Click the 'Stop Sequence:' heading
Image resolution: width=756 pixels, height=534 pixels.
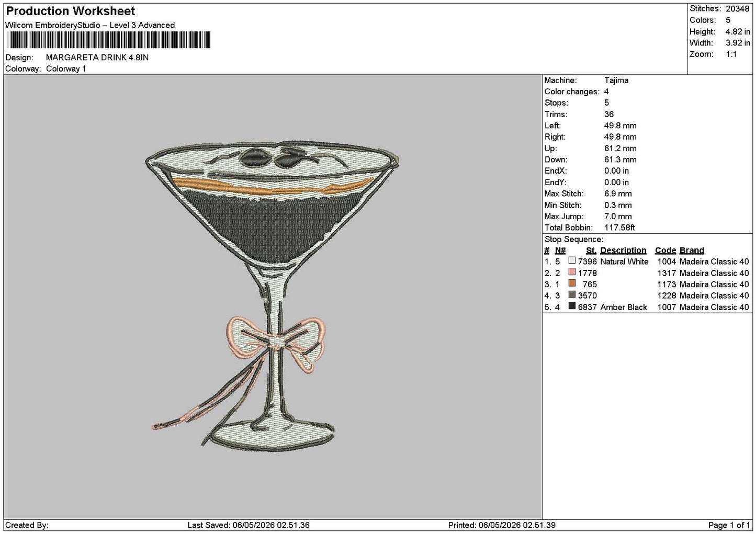coord(574,240)
